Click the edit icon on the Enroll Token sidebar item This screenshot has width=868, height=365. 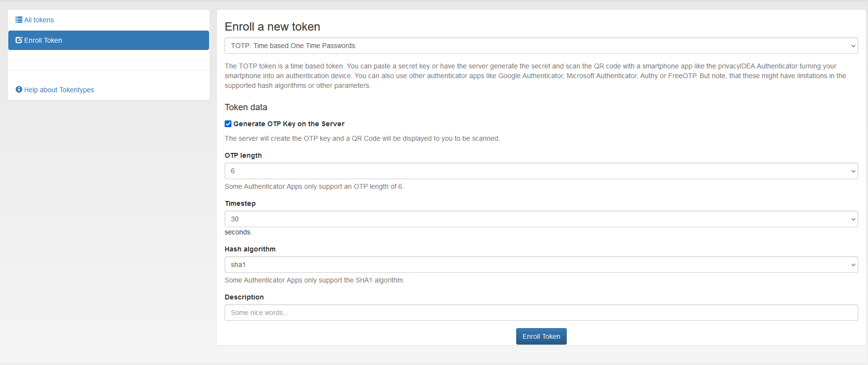19,40
